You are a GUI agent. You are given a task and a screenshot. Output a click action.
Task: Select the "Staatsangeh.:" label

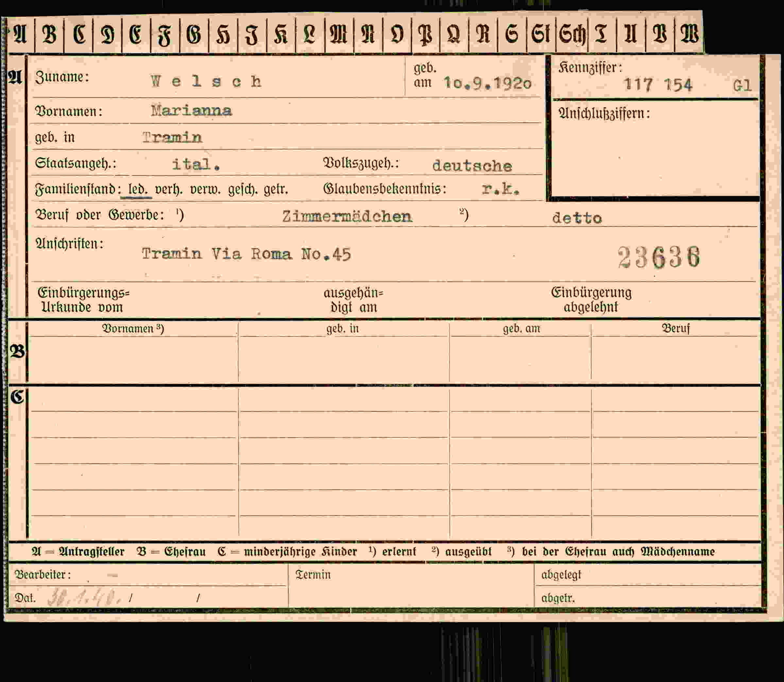[76, 164]
